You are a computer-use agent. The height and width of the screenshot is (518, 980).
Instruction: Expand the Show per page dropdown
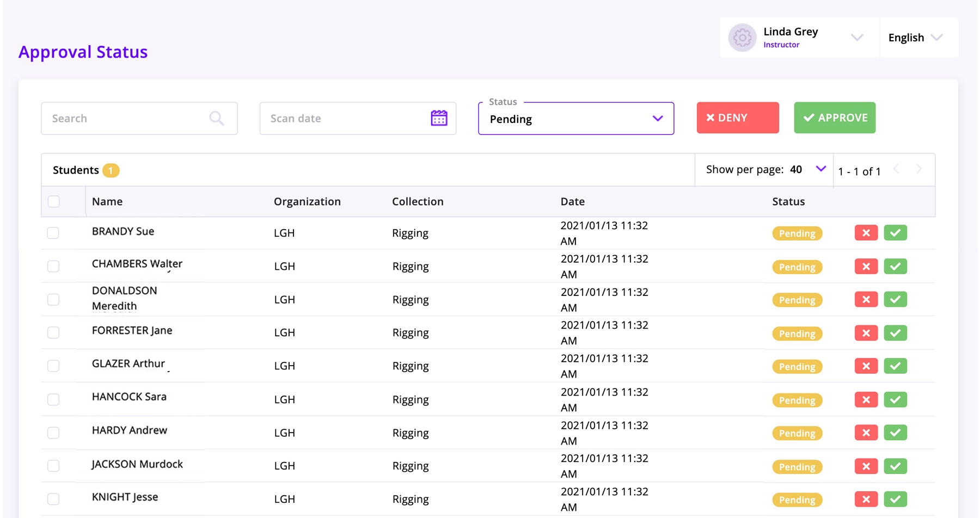(820, 169)
